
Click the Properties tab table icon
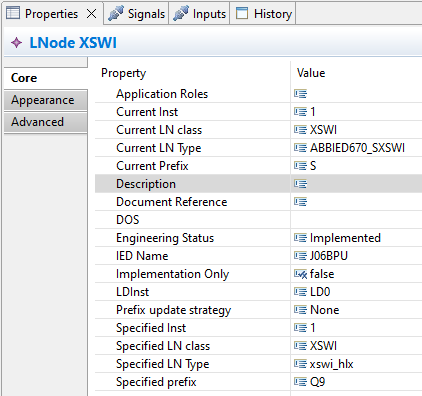pyautogui.click(x=13, y=13)
